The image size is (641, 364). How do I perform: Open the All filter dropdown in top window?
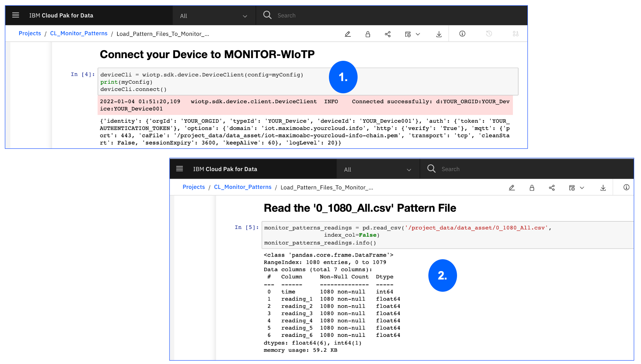[214, 16]
